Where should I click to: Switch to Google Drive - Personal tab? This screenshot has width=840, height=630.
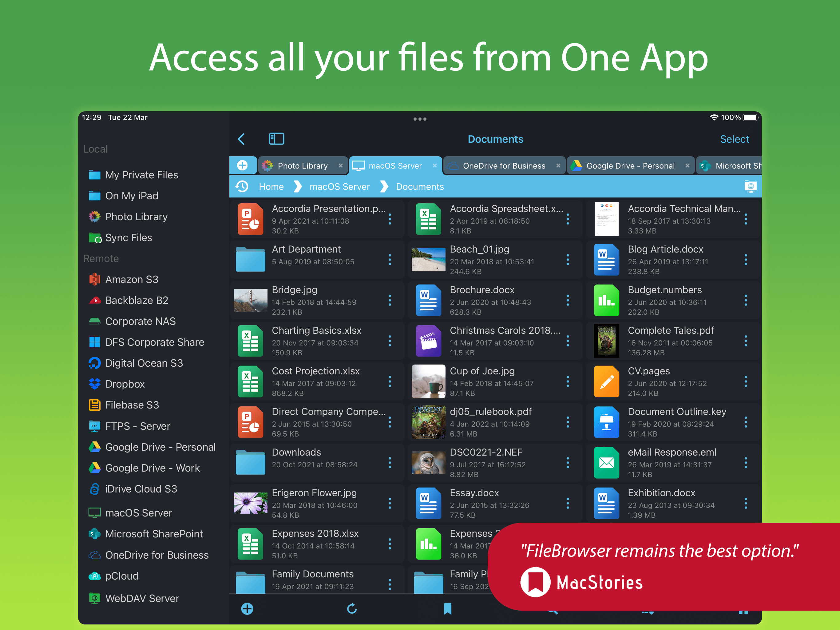630,166
